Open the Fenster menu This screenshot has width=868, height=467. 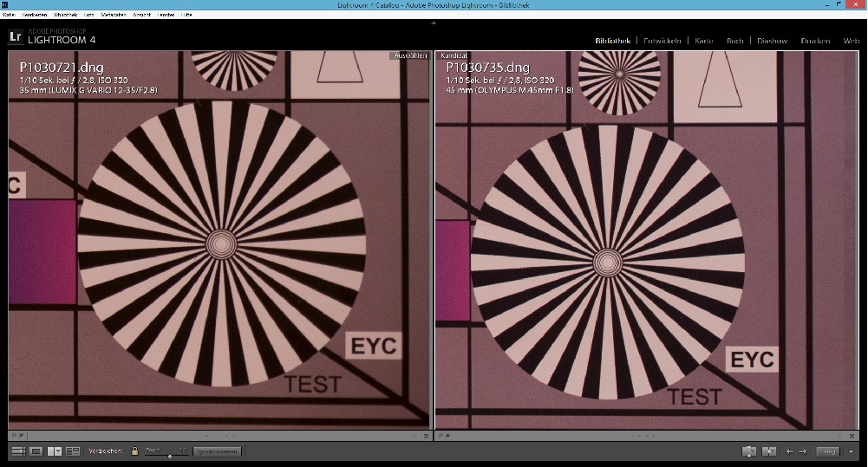click(166, 15)
